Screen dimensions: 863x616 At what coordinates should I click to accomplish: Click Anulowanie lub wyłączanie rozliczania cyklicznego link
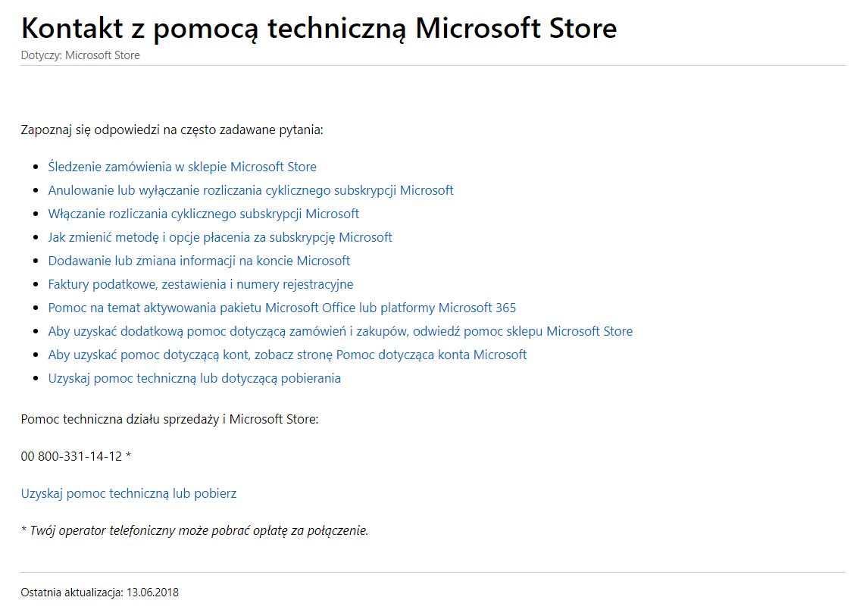click(251, 190)
